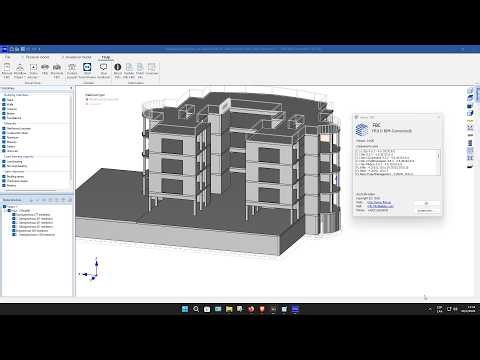The width and height of the screenshot is (480, 360).
Task: Toggle the Foundations visibility checkbox
Action: (4, 118)
